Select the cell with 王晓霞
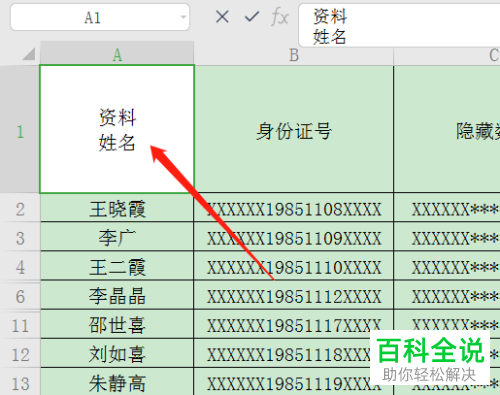 [x=117, y=208]
